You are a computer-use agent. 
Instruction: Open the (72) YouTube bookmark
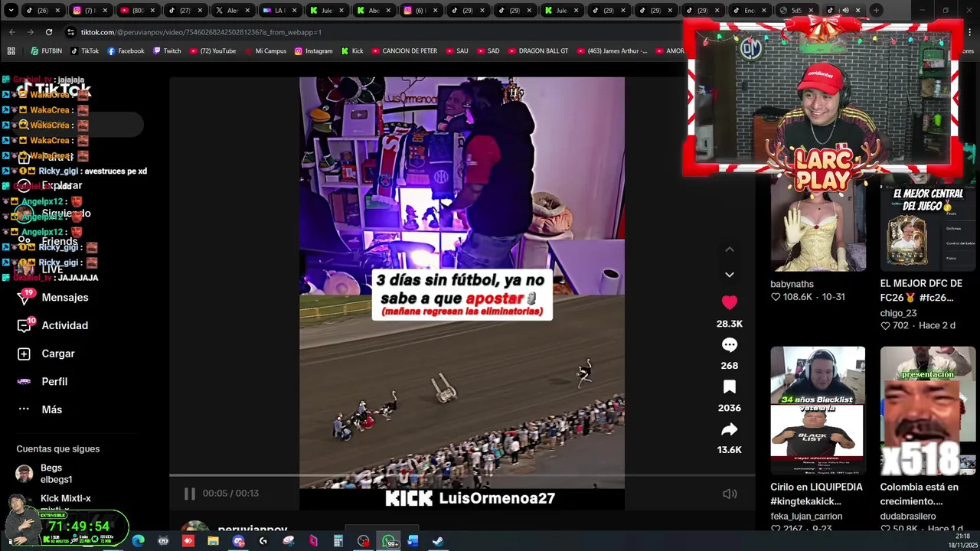click(x=212, y=51)
